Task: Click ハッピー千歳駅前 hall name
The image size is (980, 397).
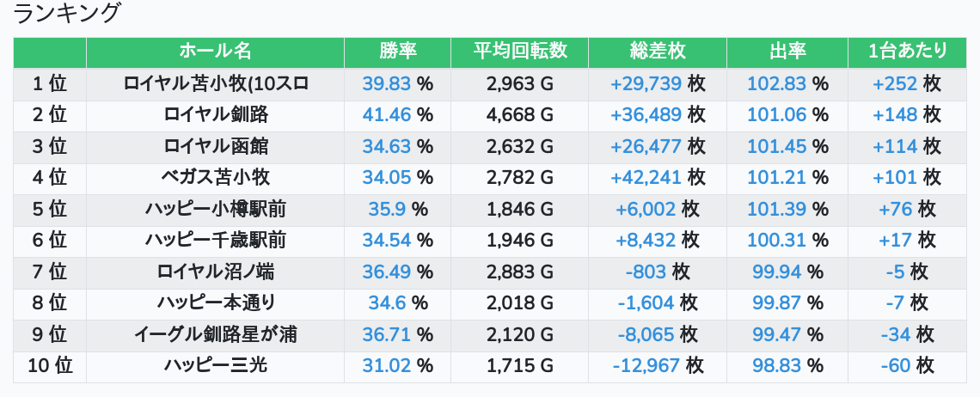Action: click(215, 240)
